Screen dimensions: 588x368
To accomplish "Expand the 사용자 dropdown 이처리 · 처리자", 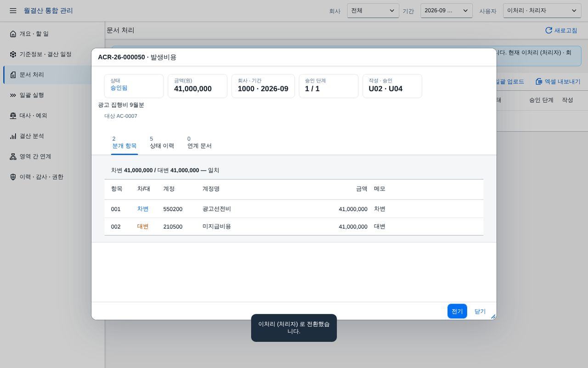I will point(542,11).
